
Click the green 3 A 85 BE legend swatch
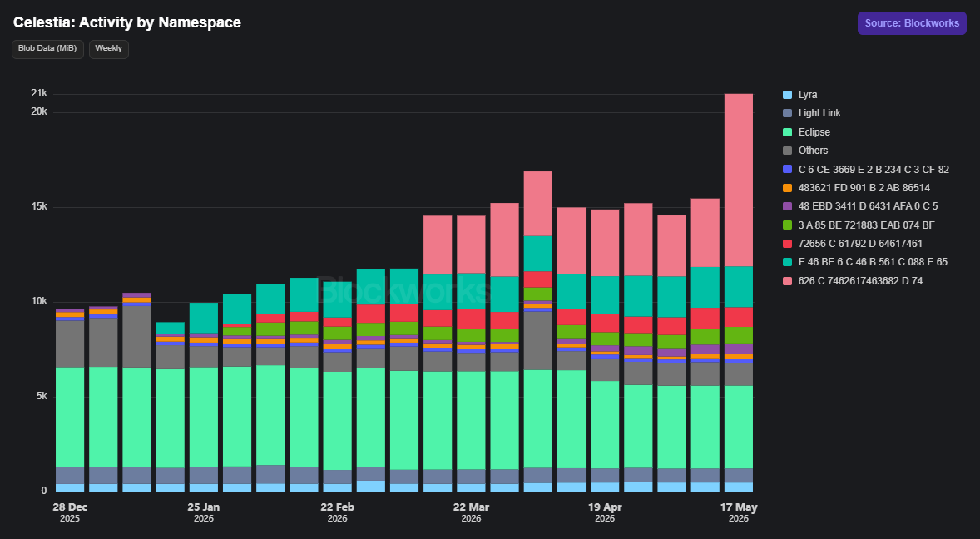click(x=788, y=225)
